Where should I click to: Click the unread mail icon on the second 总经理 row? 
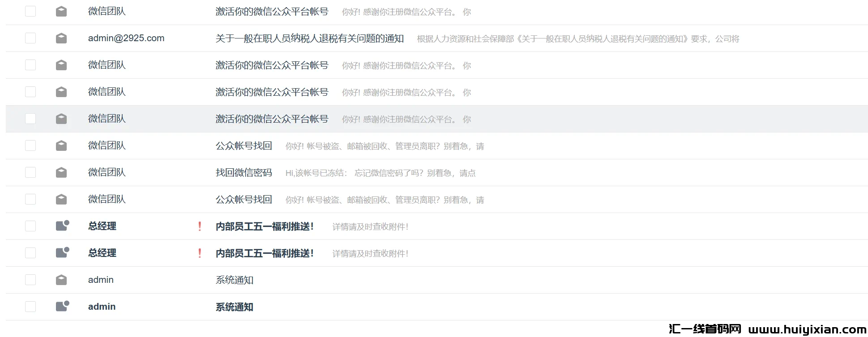tap(62, 253)
